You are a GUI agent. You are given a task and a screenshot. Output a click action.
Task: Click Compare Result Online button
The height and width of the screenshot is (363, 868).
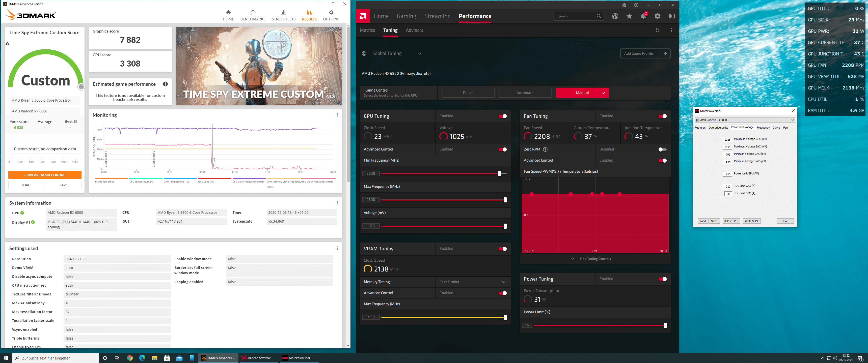pos(45,175)
